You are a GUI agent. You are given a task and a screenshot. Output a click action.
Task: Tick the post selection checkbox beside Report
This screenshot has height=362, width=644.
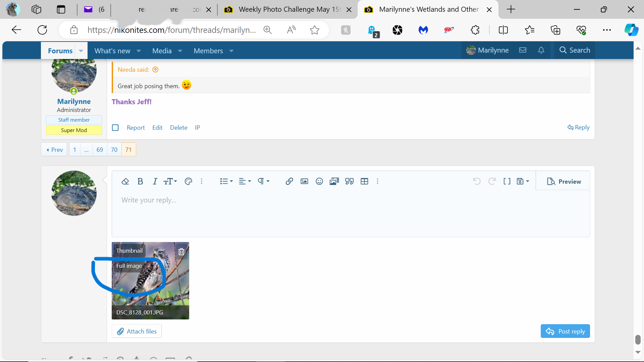[115, 128]
